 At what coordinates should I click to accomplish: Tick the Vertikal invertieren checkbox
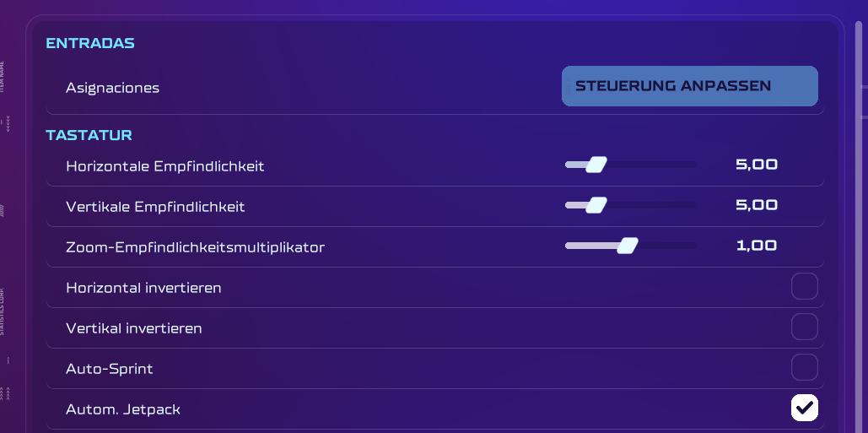coord(804,327)
